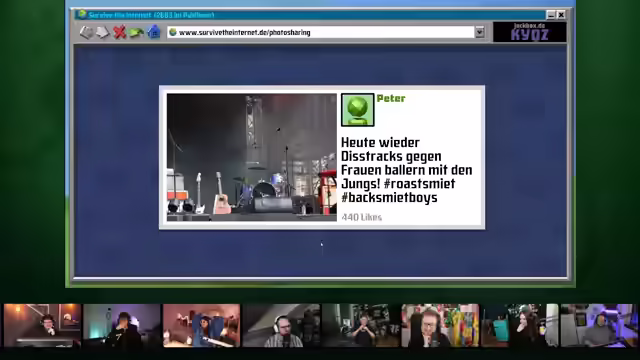Select the survivetheinternet.de/photosharing URL field
Screen dimensions: 640x360
coord(320,32)
